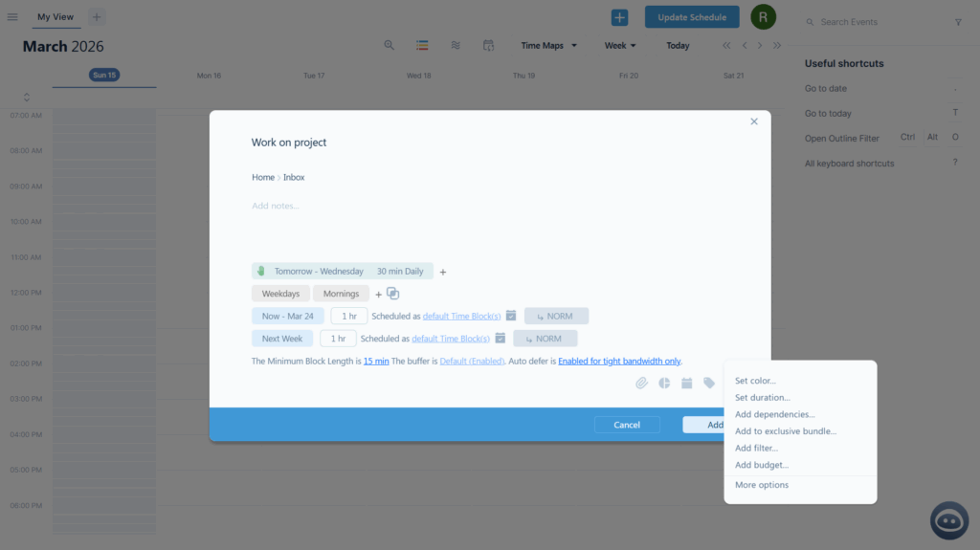Viewport: 980px width, 550px height.
Task: Click the calendar zoom magnifier icon
Action: (x=389, y=45)
